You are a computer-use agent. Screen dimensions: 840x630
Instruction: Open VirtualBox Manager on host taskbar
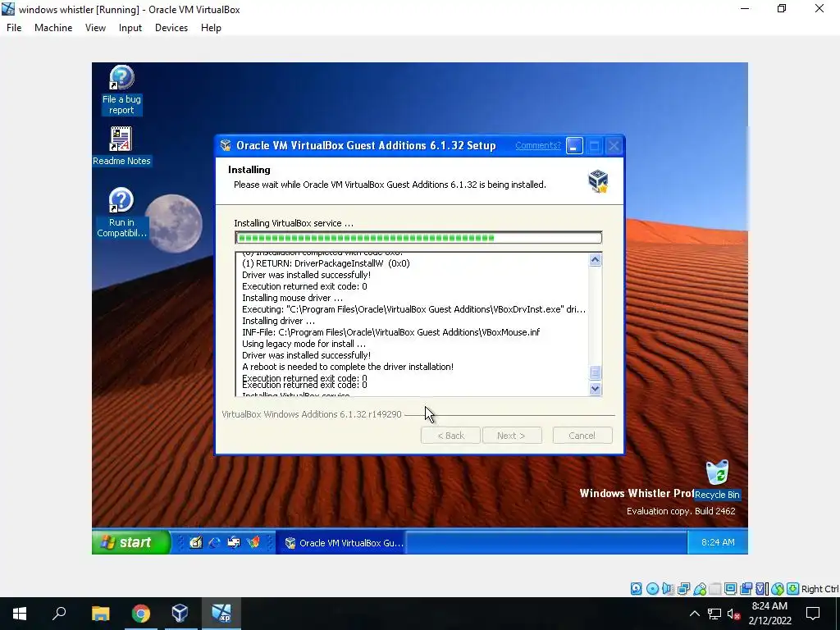180,614
